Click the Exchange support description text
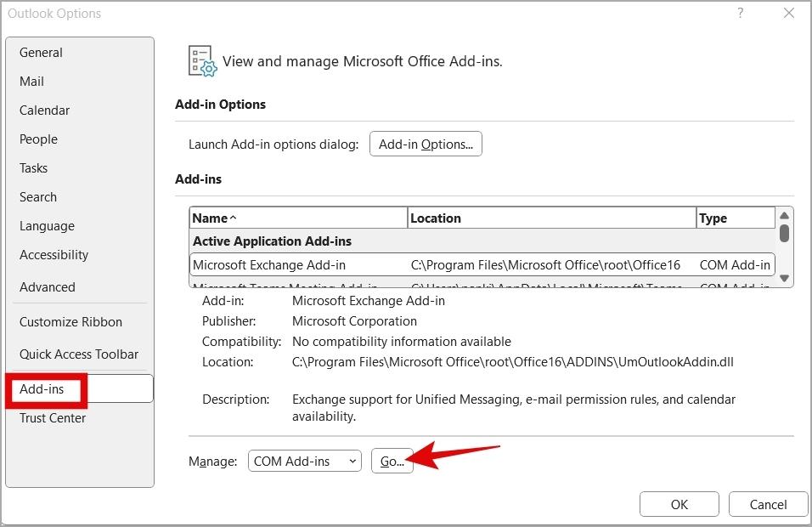This screenshot has width=812, height=527. click(x=514, y=408)
